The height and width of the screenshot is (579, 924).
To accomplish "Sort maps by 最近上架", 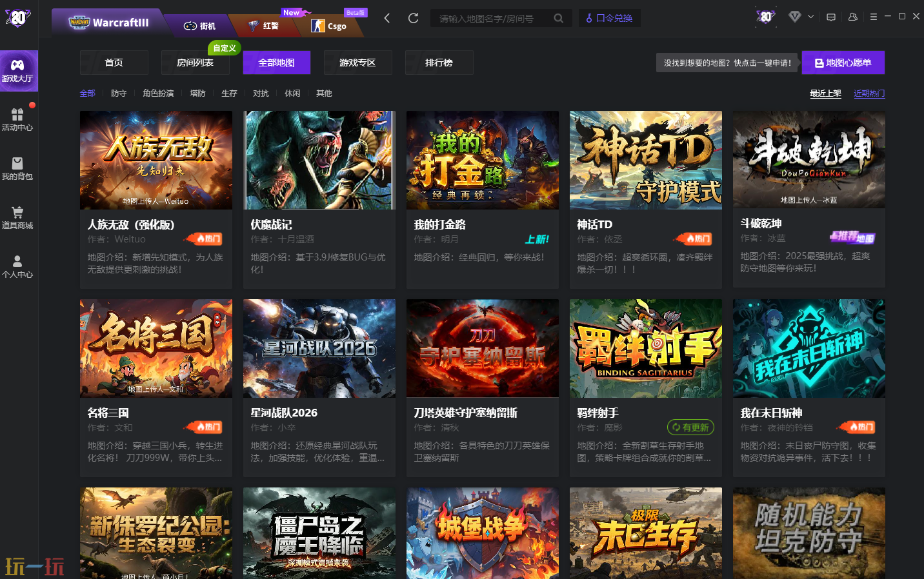I will pyautogui.click(x=826, y=93).
